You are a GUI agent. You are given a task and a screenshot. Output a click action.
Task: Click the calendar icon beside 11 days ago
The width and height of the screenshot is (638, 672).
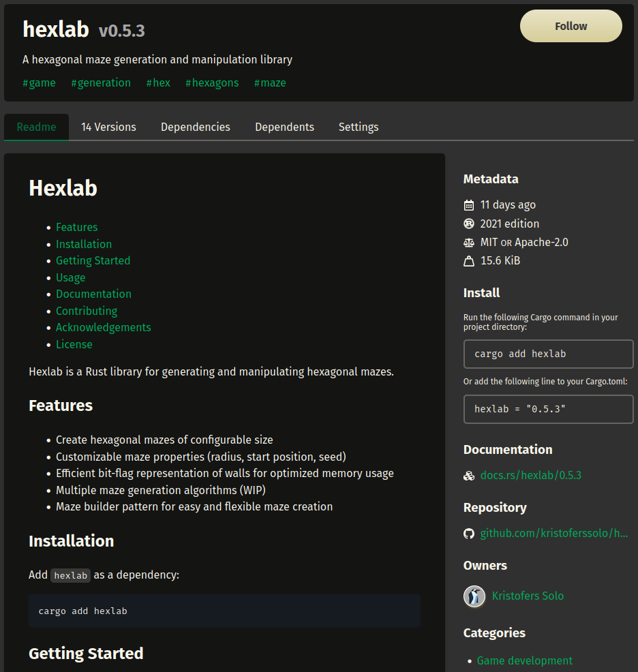469,205
